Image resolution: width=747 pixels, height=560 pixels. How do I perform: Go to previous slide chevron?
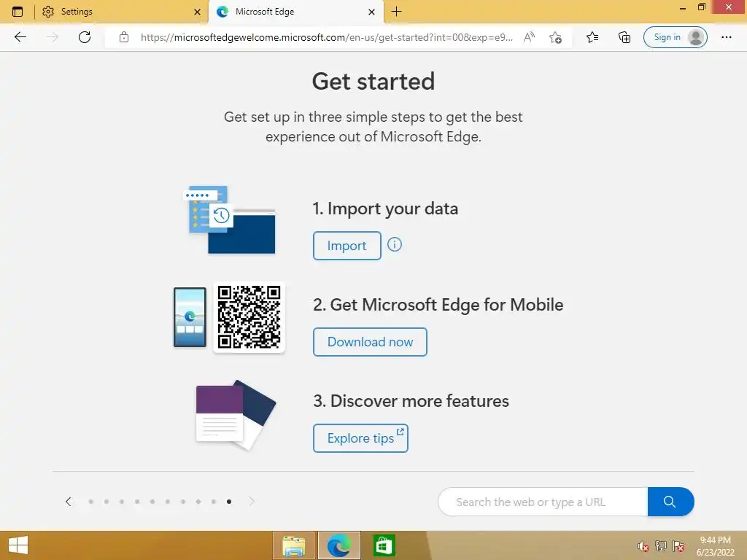pos(69,502)
